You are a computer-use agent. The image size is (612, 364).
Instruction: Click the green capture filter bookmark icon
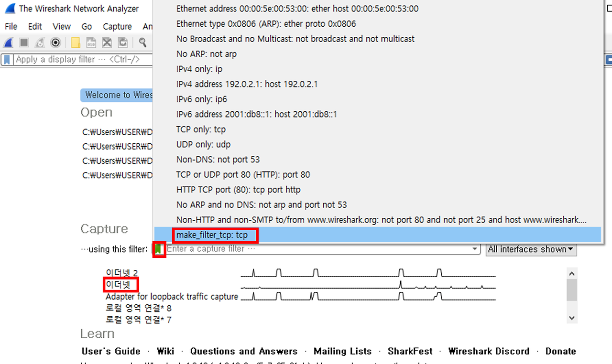(x=159, y=249)
